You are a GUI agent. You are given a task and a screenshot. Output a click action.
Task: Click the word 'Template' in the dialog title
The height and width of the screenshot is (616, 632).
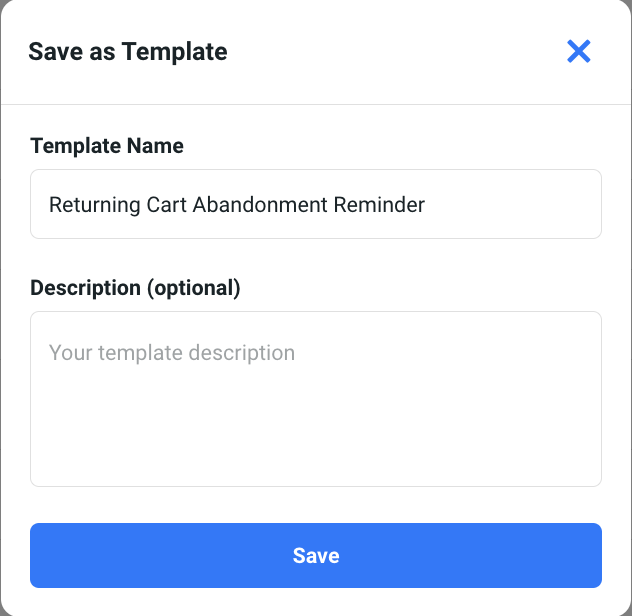[x=175, y=51]
